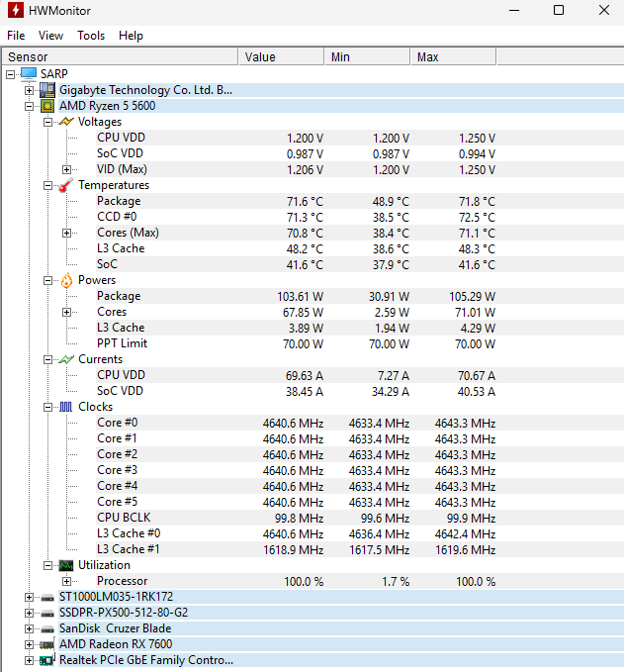624x672 pixels.
Task: Open the Tools menu
Action: click(91, 36)
